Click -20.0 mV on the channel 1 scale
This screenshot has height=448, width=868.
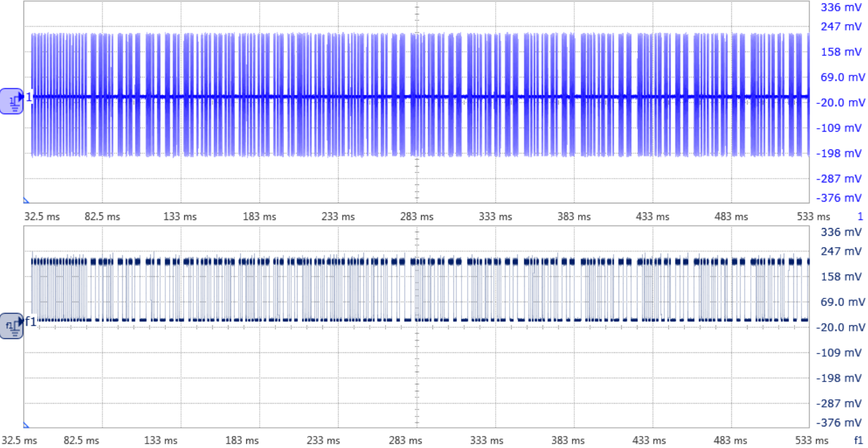(840, 103)
